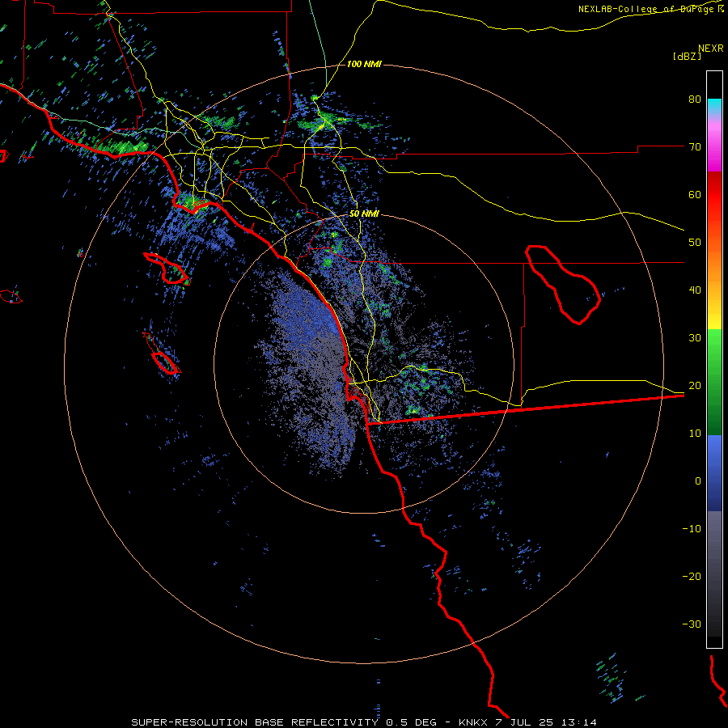Click the 80 dBZ scale value

[x=695, y=99]
